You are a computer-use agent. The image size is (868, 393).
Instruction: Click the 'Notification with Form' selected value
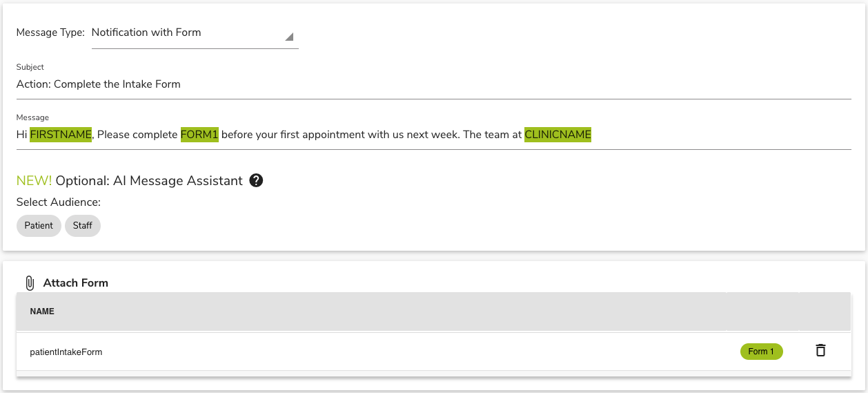[146, 32]
